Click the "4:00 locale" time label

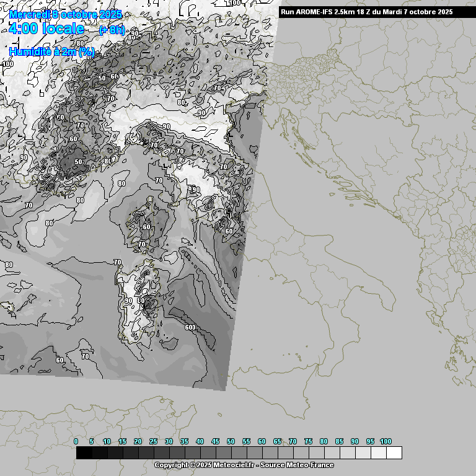(x=47, y=29)
